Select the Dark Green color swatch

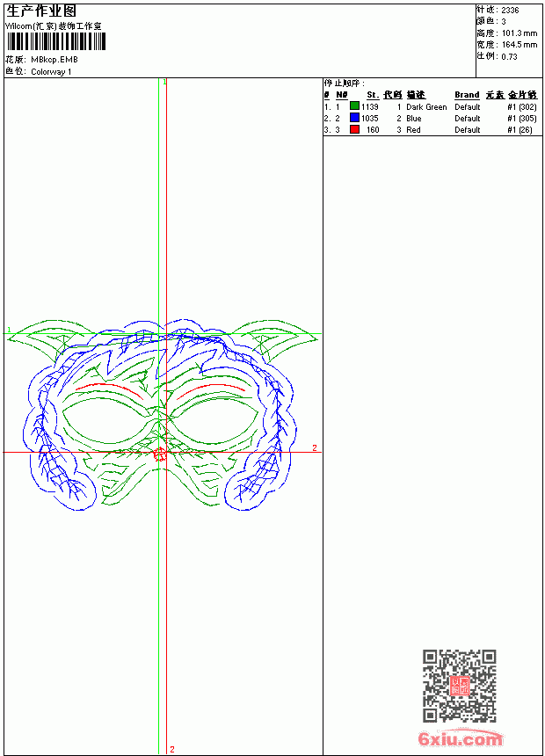coord(354,106)
